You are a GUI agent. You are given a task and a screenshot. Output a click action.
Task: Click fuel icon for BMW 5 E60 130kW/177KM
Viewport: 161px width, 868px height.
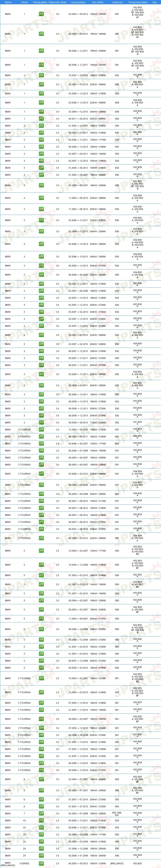tap(41, 551)
